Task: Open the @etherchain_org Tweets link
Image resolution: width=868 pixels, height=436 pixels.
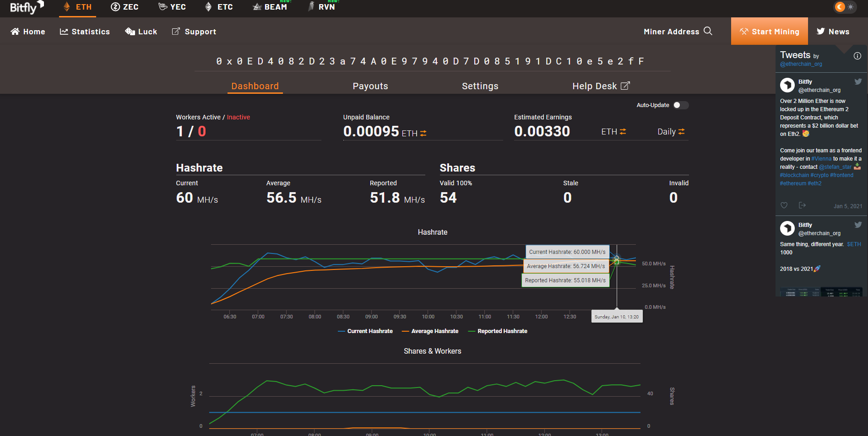Action: (x=801, y=64)
